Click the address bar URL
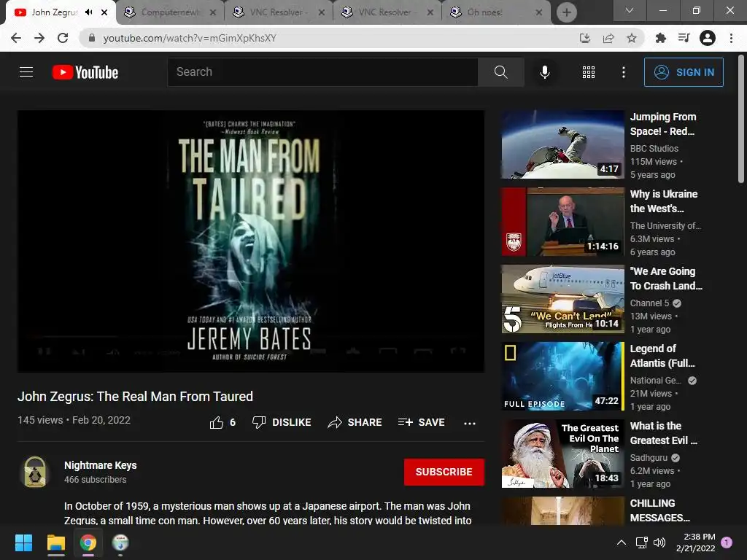Screen dimensions: 747x560 tap(190, 38)
